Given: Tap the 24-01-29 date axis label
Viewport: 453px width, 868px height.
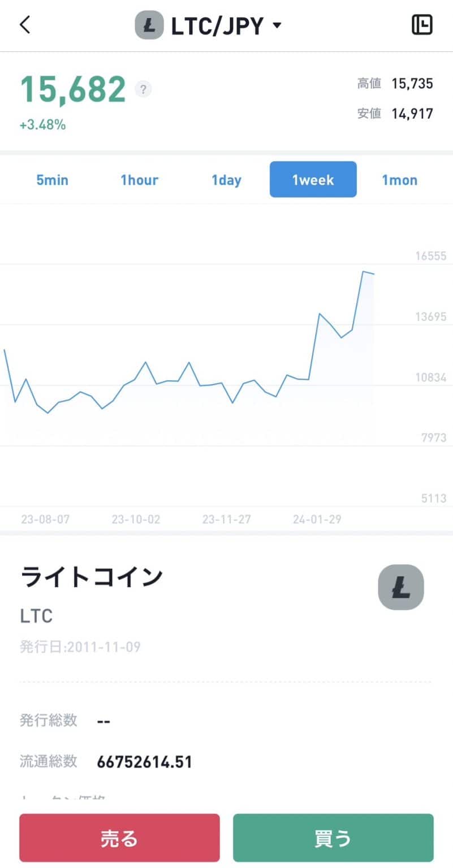Looking at the screenshot, I should 317,519.
